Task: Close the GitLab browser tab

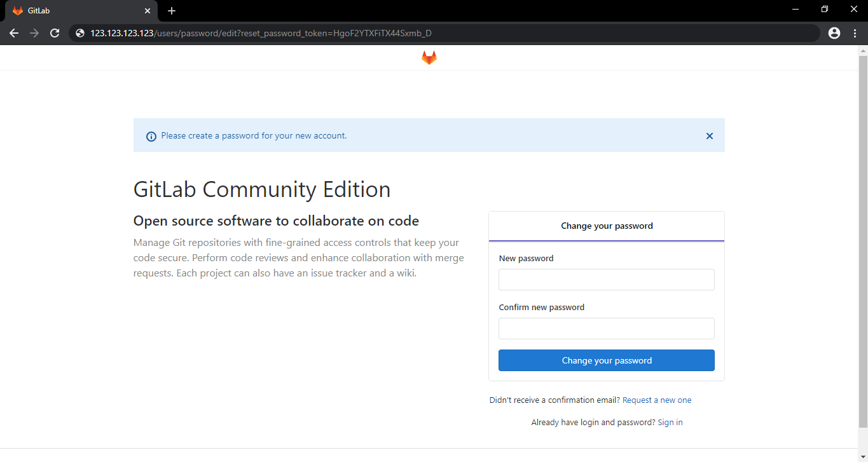Action: click(x=148, y=11)
